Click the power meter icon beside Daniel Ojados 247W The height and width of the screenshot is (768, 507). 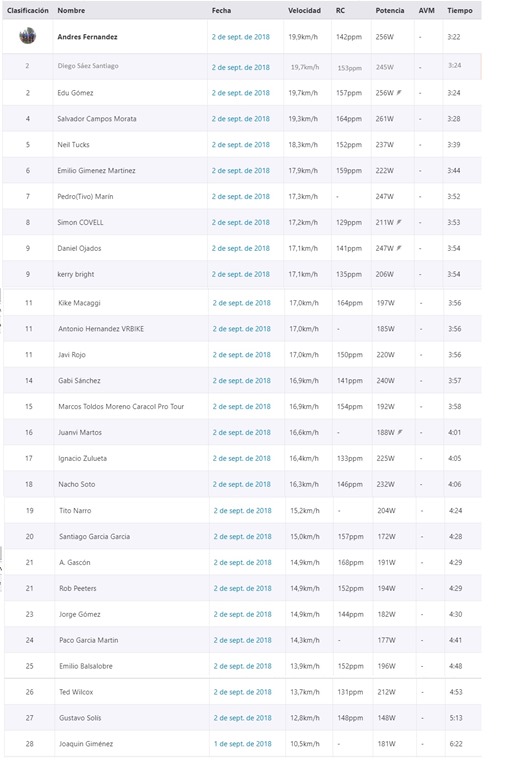pyautogui.click(x=399, y=248)
